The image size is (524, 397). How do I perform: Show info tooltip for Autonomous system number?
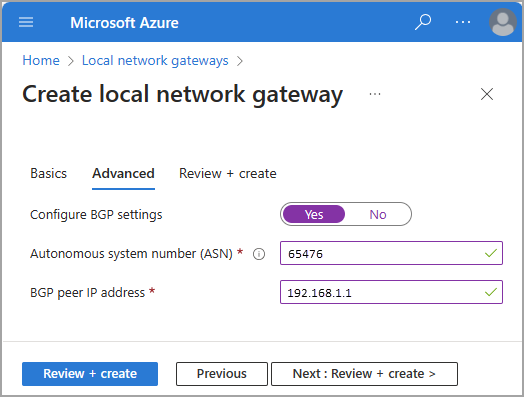pyautogui.click(x=259, y=254)
